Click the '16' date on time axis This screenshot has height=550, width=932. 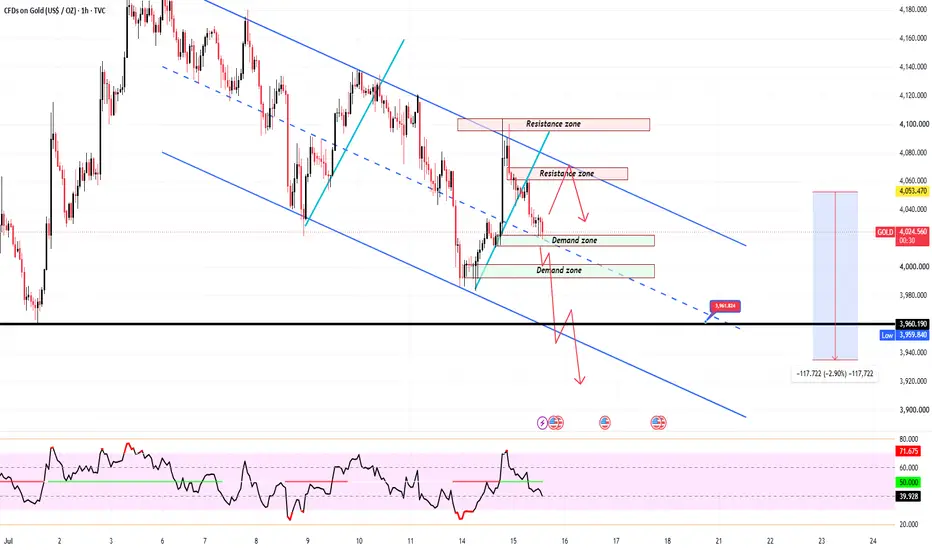[565, 541]
